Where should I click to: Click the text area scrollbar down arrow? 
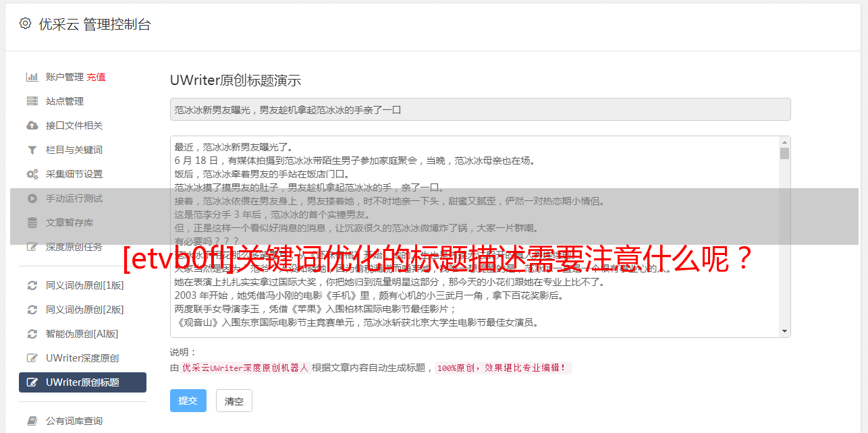point(784,330)
